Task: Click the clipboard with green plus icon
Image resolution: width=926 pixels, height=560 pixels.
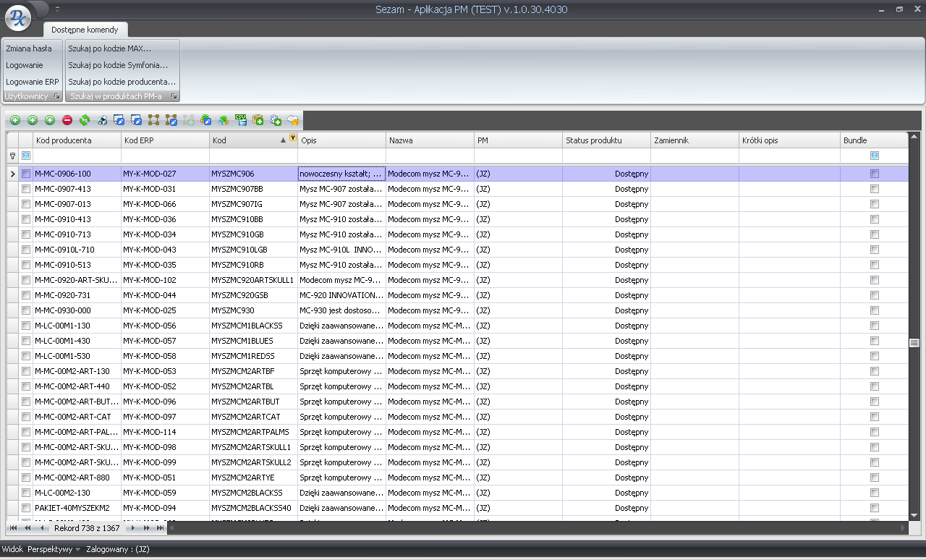Action: [276, 120]
